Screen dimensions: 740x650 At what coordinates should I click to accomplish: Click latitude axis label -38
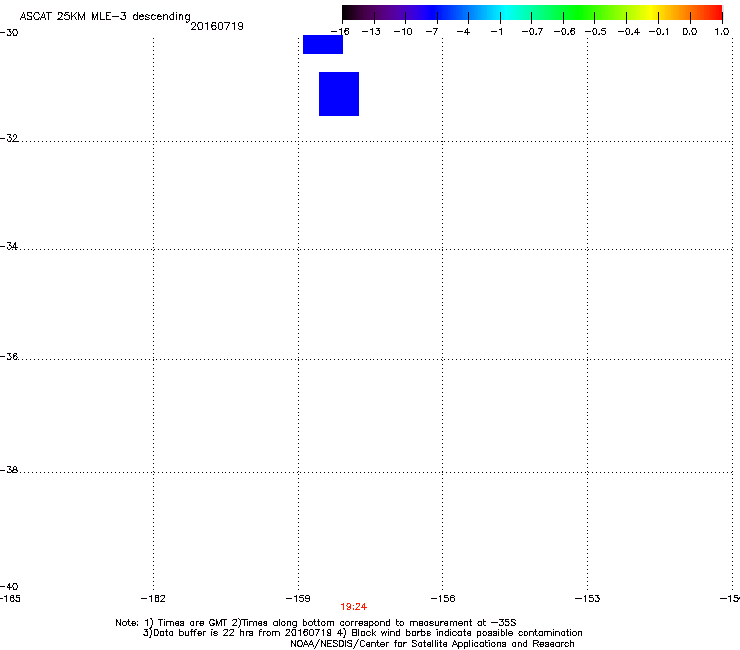tap(9, 470)
